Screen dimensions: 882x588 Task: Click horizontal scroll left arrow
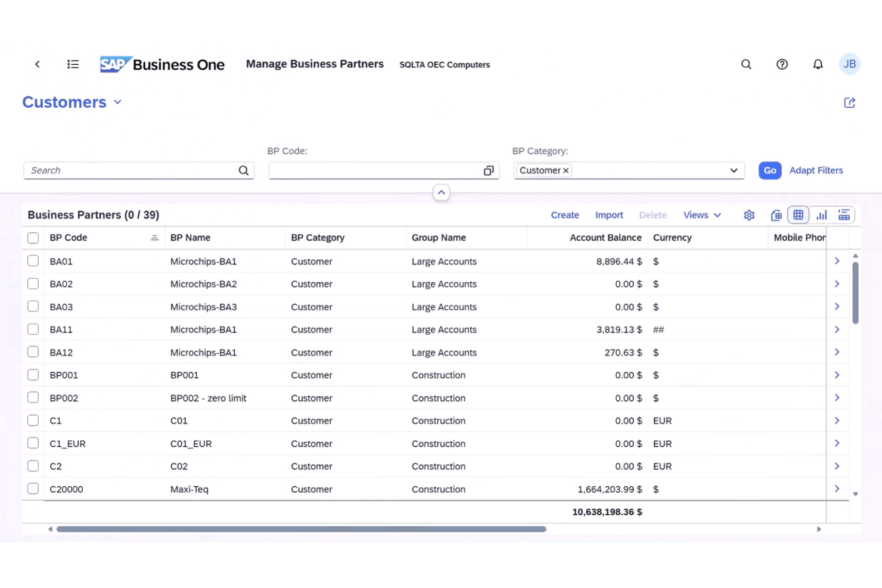(x=50, y=529)
